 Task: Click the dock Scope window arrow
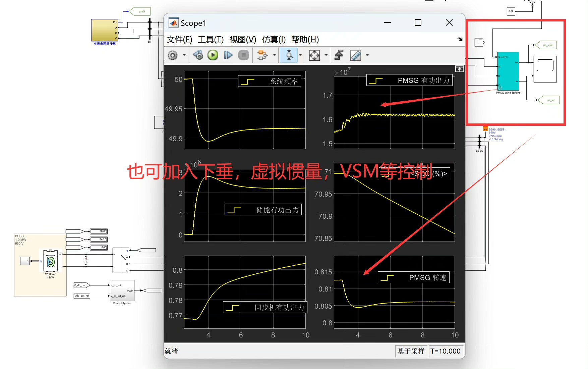(x=460, y=39)
